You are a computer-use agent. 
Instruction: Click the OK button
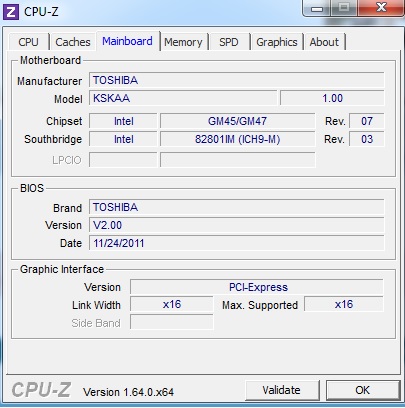[x=363, y=390]
